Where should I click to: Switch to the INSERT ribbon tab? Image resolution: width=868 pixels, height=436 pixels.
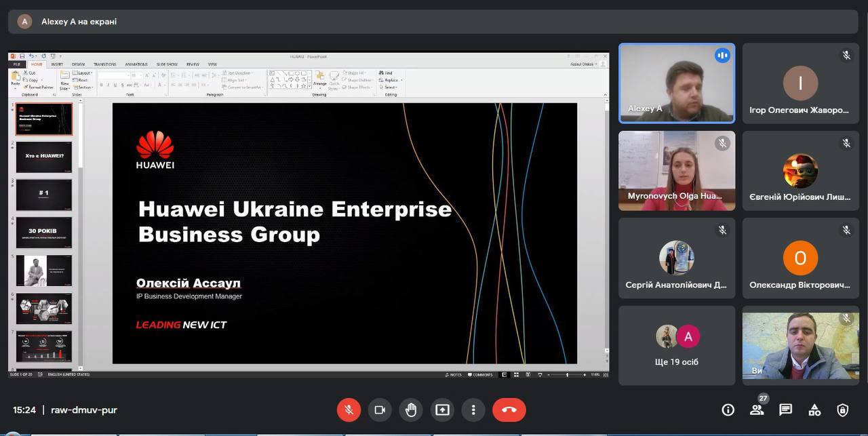point(57,64)
